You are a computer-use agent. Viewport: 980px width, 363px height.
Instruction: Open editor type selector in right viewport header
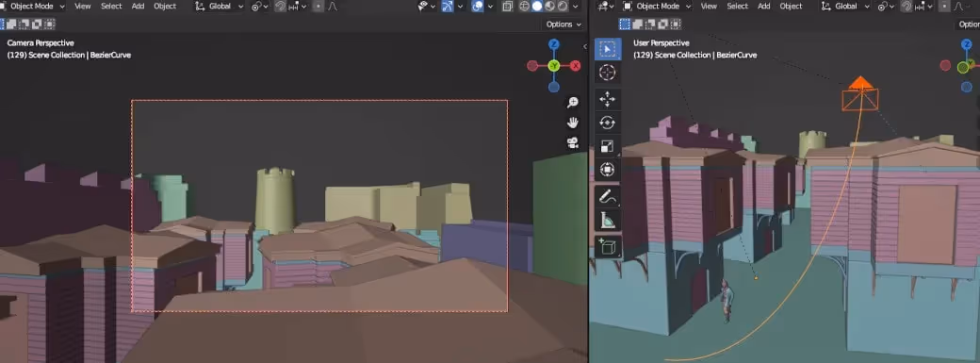[x=606, y=7]
